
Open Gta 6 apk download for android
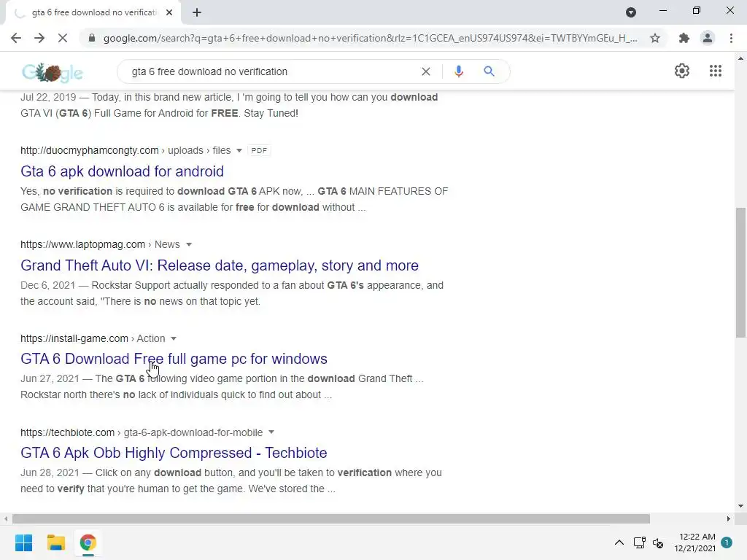click(x=122, y=171)
